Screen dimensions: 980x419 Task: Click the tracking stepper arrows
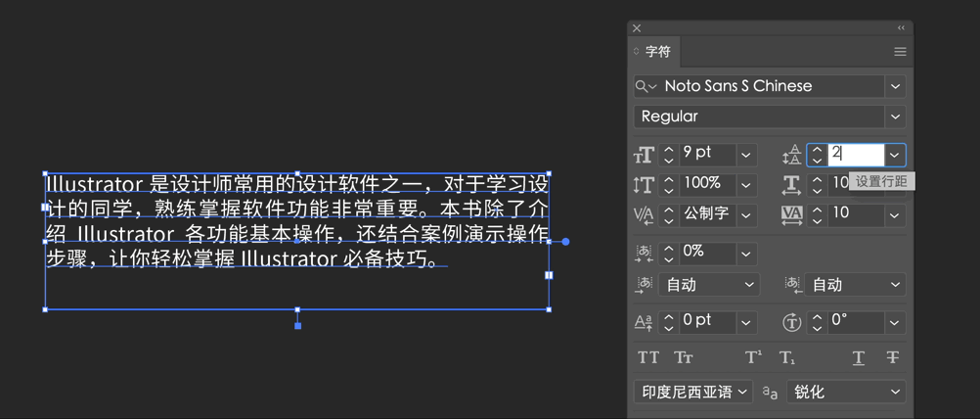(817, 215)
